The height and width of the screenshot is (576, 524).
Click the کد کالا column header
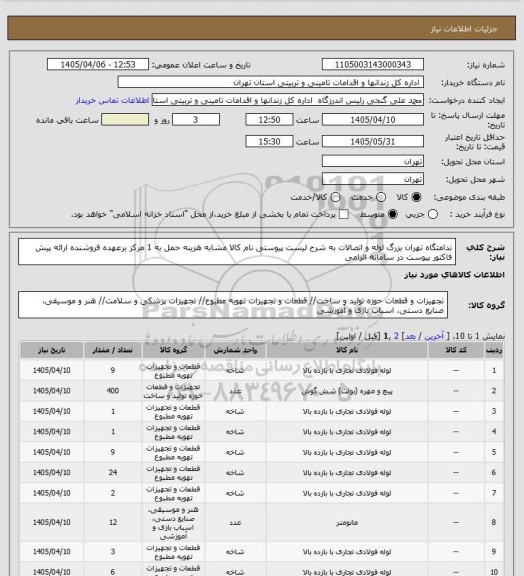[456, 350]
